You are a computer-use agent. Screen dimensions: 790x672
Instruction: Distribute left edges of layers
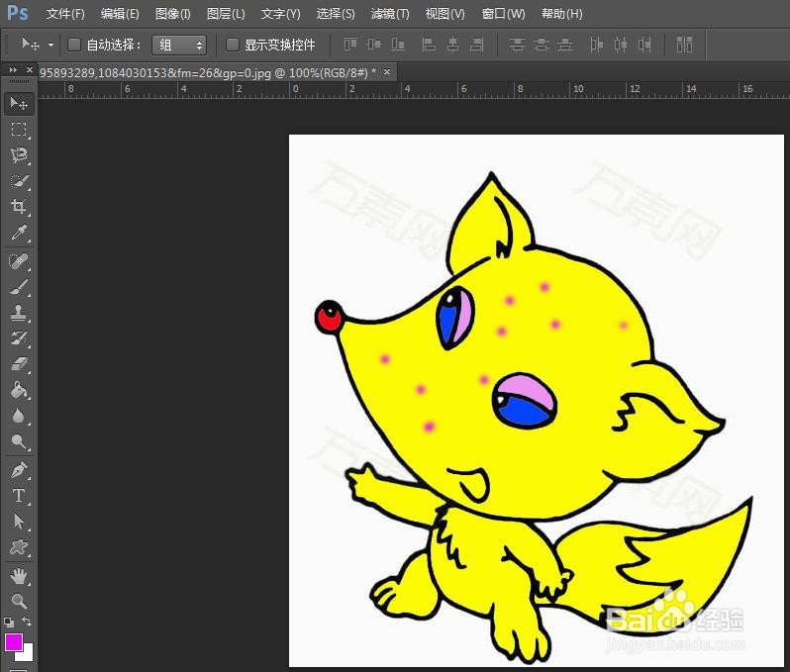pos(597,45)
